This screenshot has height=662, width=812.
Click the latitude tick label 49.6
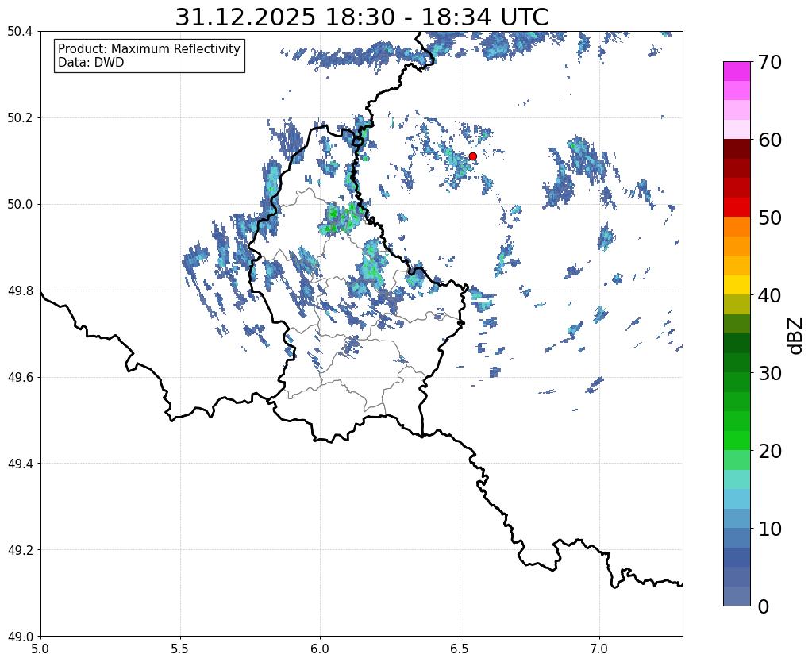click(20, 378)
